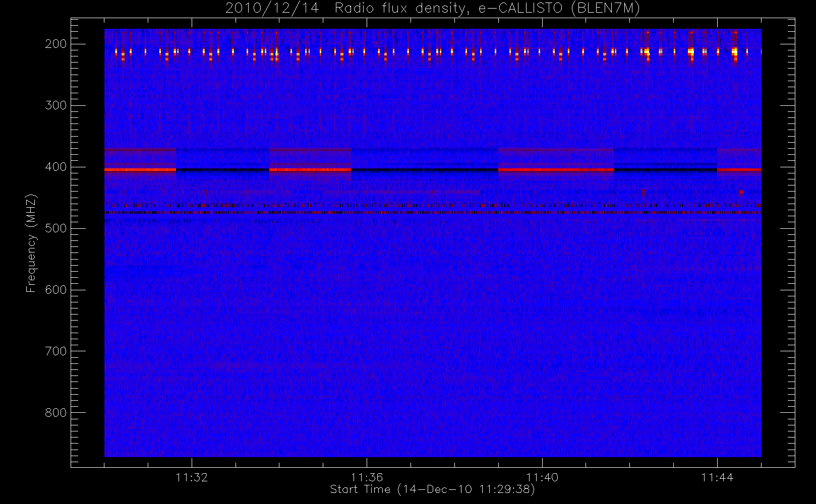
Task: Click the 500 frequency tick label
Action: 56,228
